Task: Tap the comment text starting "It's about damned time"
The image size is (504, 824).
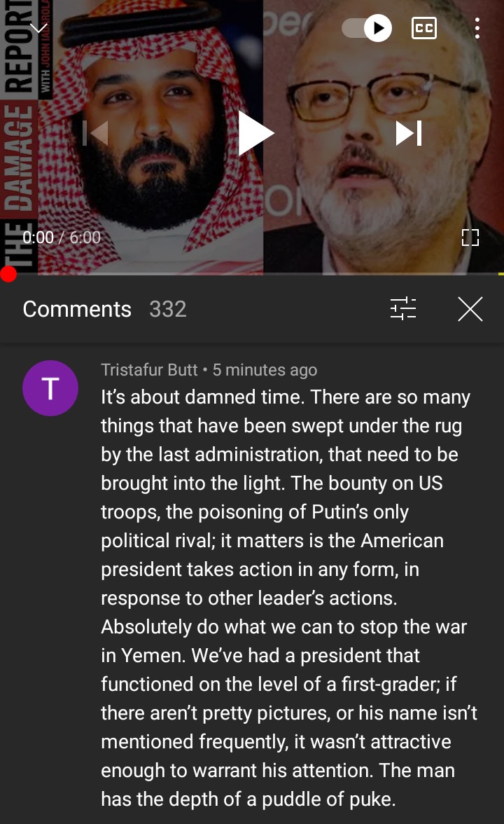Action: (288, 598)
